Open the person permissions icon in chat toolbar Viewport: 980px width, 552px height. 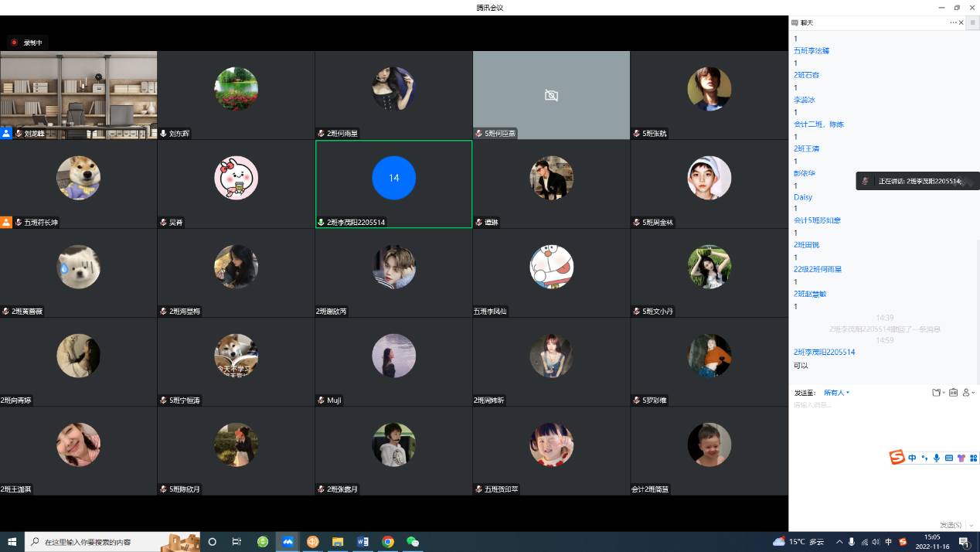[x=967, y=393]
